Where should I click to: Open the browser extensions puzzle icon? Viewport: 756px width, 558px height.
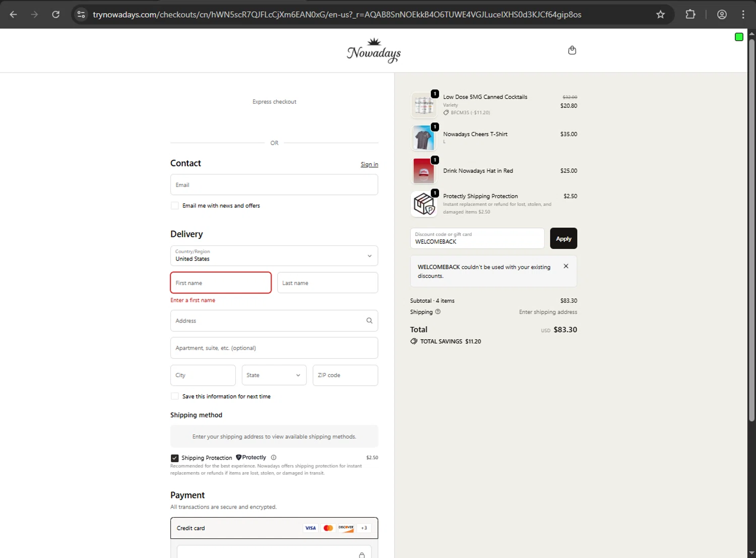coord(690,15)
